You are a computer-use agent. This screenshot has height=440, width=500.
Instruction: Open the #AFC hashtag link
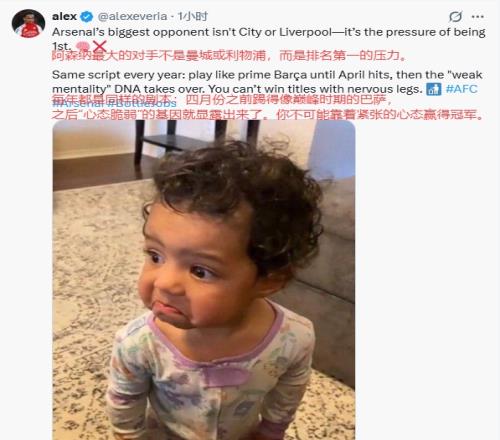461,89
